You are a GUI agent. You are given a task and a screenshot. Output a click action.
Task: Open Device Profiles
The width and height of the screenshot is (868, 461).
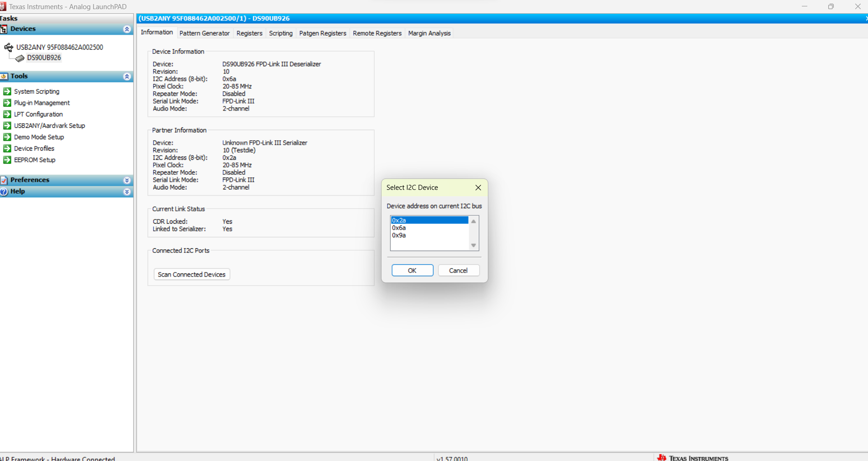34,148
